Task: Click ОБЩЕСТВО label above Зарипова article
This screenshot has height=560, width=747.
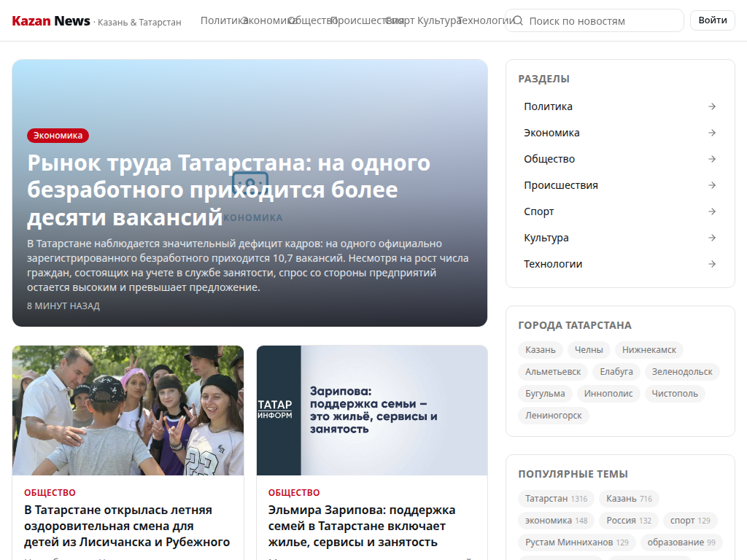Action: pos(293,492)
